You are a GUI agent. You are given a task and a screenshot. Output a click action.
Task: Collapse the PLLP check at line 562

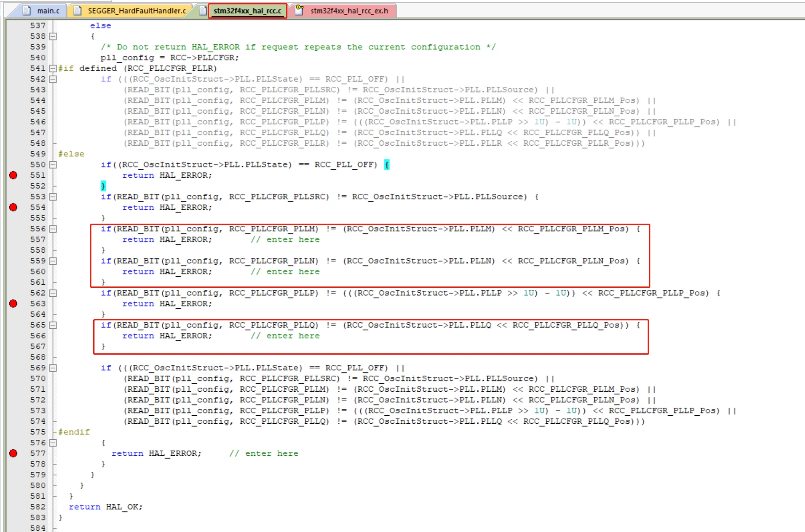click(53, 293)
